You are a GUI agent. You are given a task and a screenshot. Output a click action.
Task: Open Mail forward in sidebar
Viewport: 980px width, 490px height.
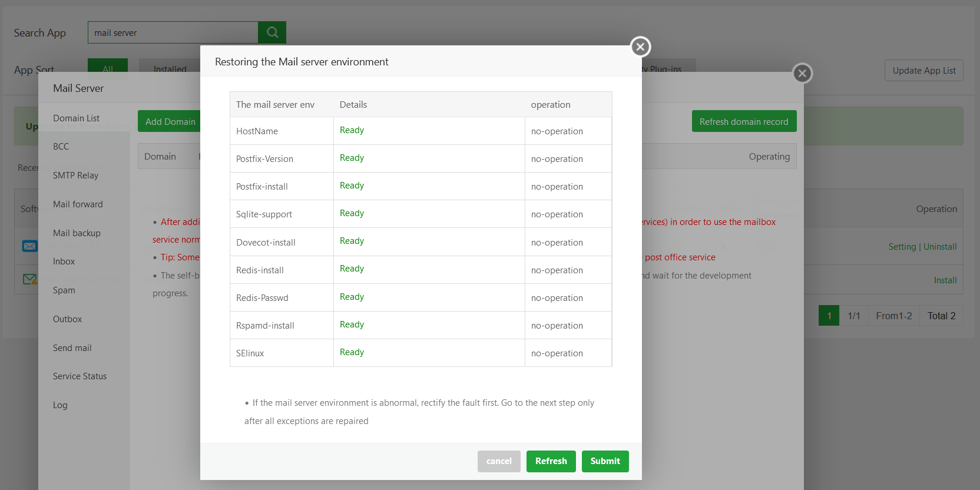click(78, 204)
